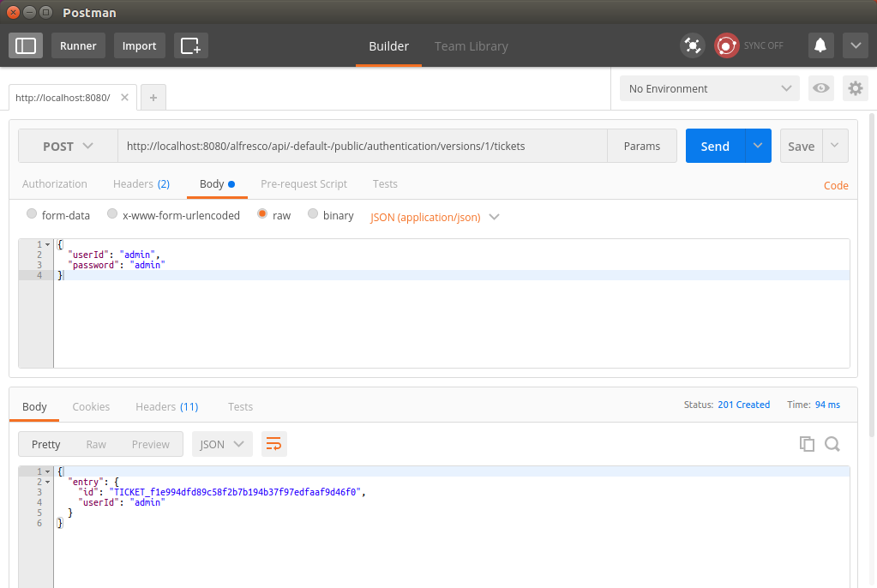Switch response view to Raw
The width and height of the screenshot is (877, 588).
96,444
